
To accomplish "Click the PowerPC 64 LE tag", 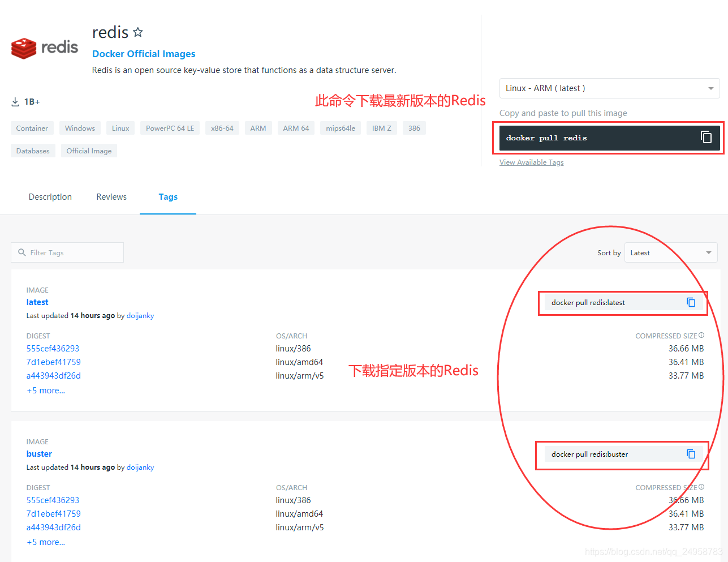I will 170,128.
